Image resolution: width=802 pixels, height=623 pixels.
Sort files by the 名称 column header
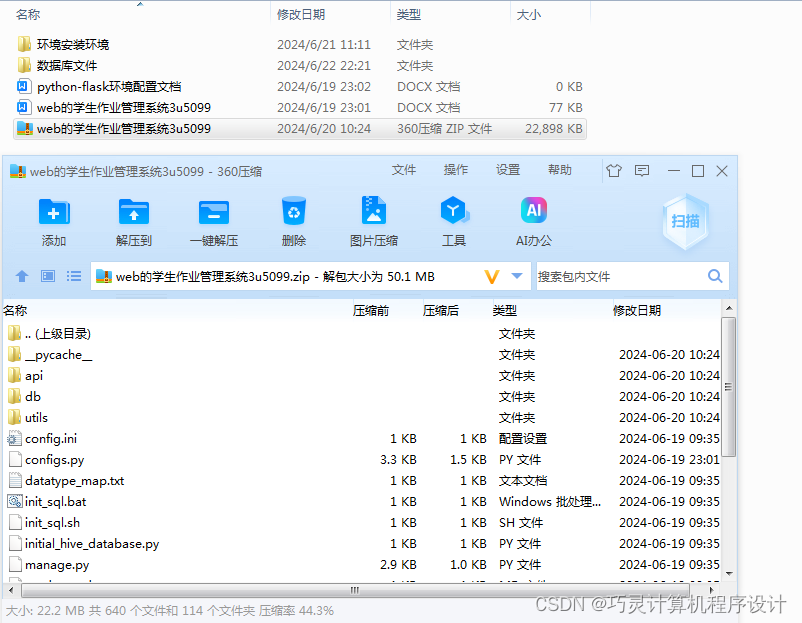(16, 311)
